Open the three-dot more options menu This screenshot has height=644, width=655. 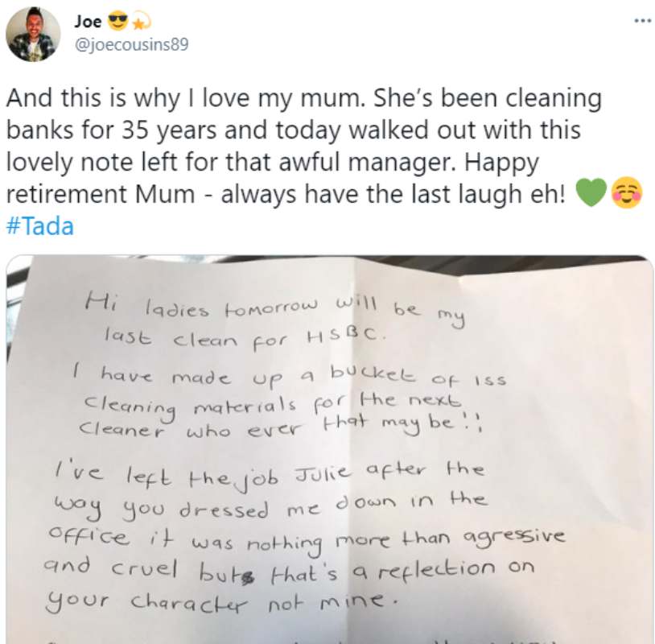[x=642, y=20]
